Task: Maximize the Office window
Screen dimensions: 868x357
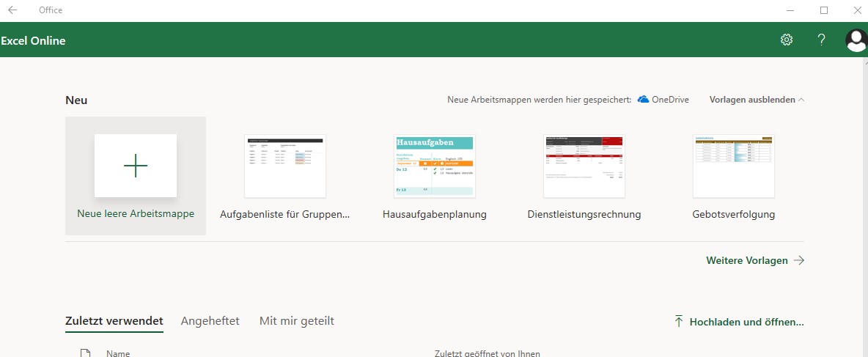Action: pyautogui.click(x=824, y=10)
